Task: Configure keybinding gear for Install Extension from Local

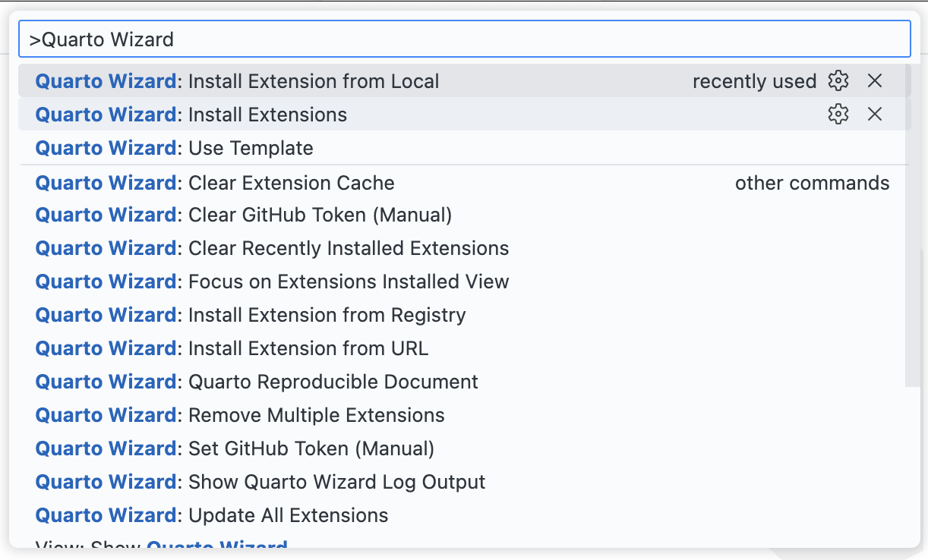Action: 838,81
